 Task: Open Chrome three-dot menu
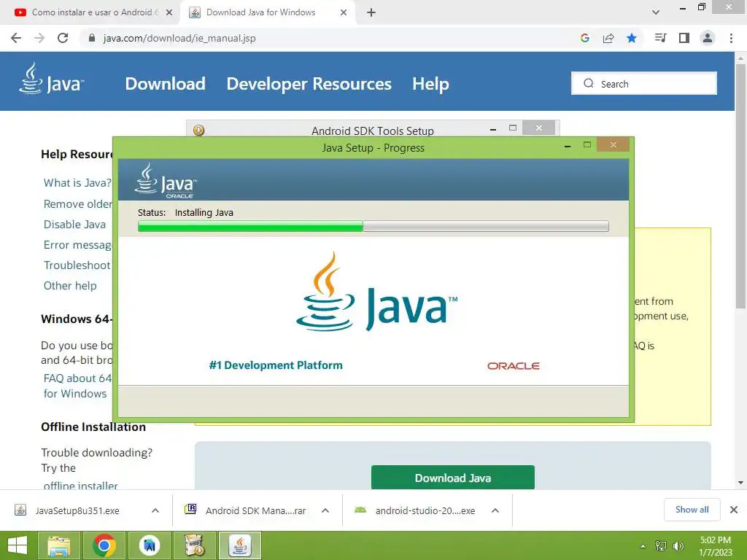pos(731,38)
